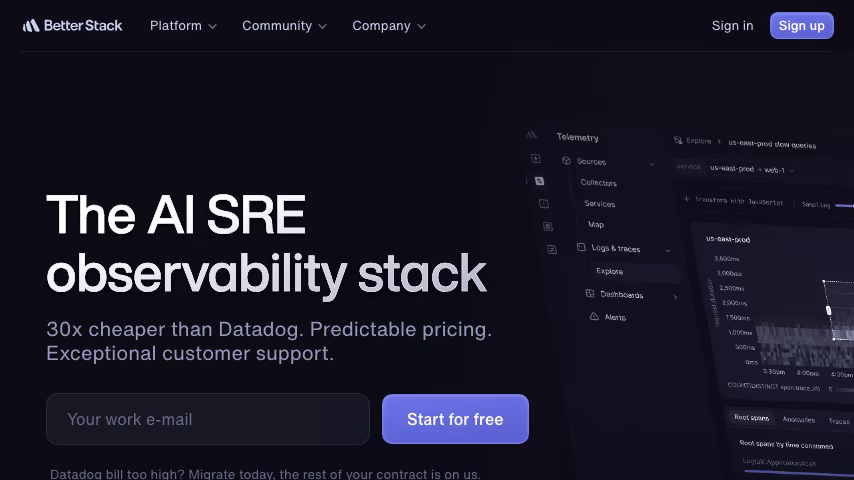Click the '30x cheaper than Datadog' subheading
The width and height of the screenshot is (854, 480).
[x=269, y=341]
